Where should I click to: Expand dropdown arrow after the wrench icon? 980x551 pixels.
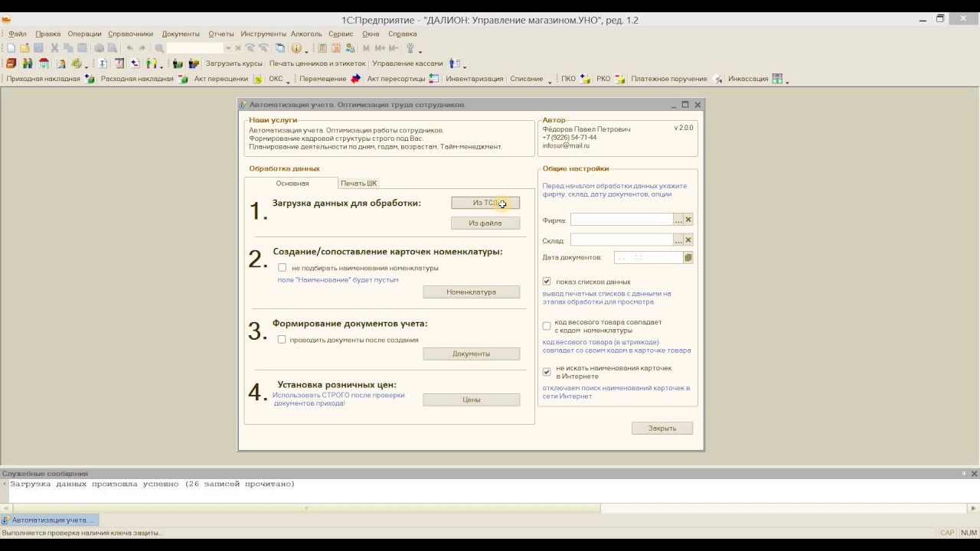pyautogui.click(x=420, y=51)
